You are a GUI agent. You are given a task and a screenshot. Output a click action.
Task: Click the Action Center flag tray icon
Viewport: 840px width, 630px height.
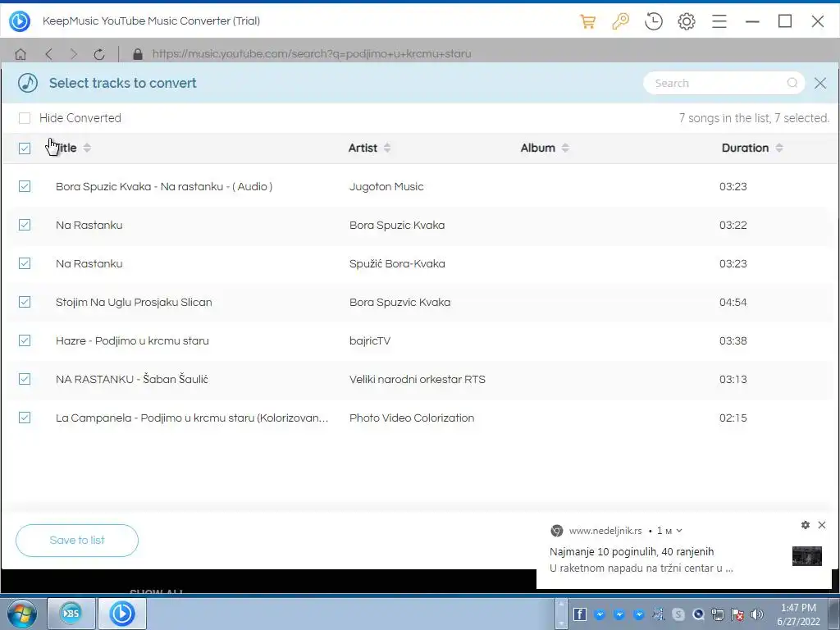point(737,614)
